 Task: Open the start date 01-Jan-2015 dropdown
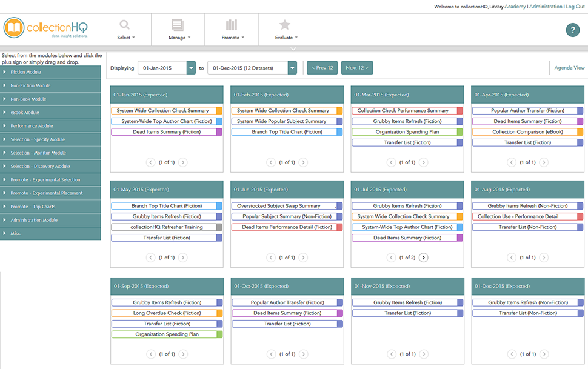191,68
